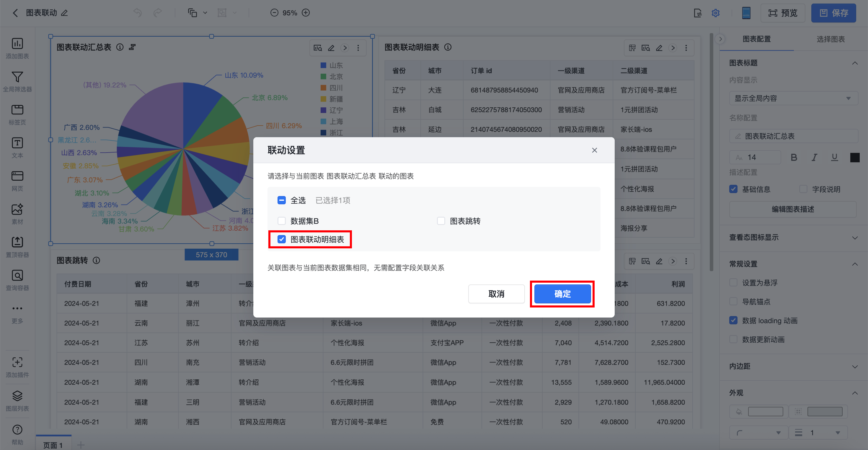
Task: Select the 查询容器 sidebar icon
Action: click(17, 276)
